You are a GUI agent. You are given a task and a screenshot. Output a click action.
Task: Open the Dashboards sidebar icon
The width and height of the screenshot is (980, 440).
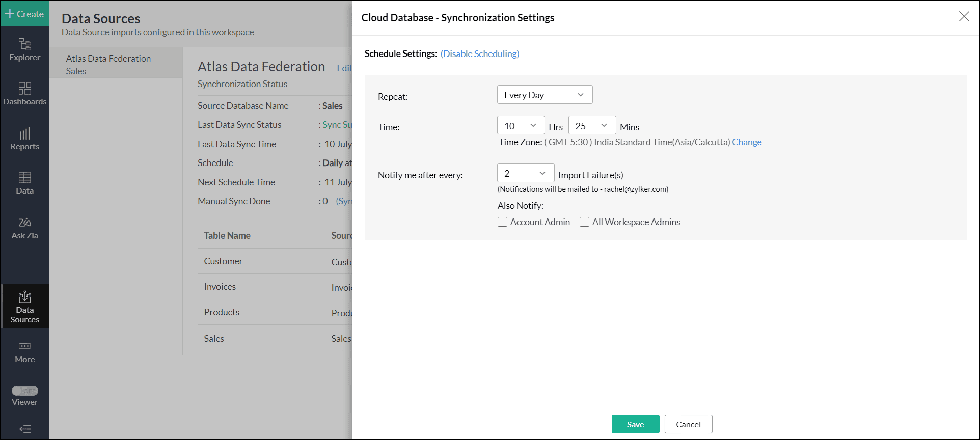pos(24,94)
